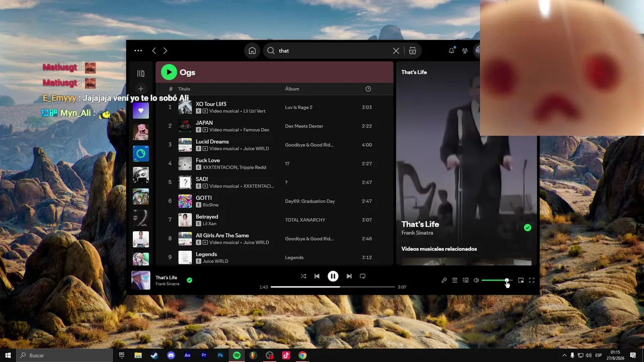Open album Dex Meets Dexter
This screenshot has width=644, height=362.
click(304, 126)
